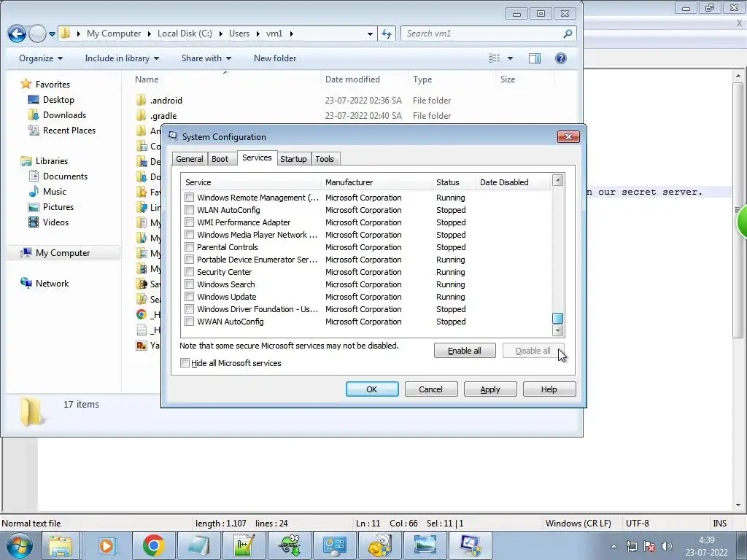Switch to the Tools tab

pyautogui.click(x=325, y=159)
